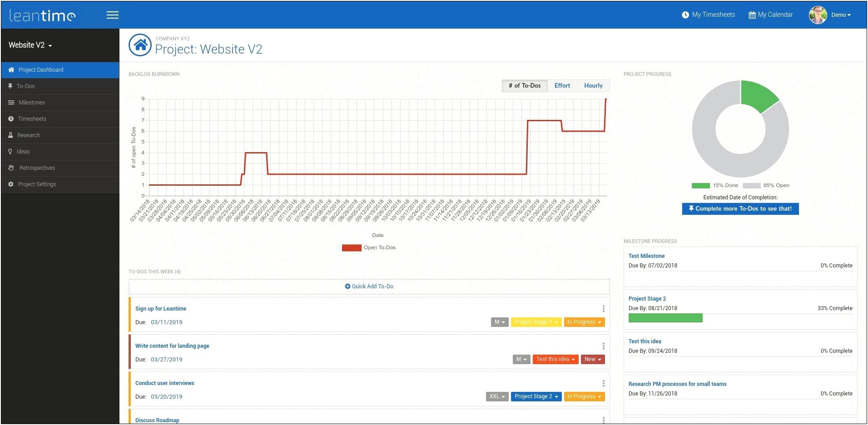
Task: Open Timesheets in sidebar
Action: (x=60, y=119)
